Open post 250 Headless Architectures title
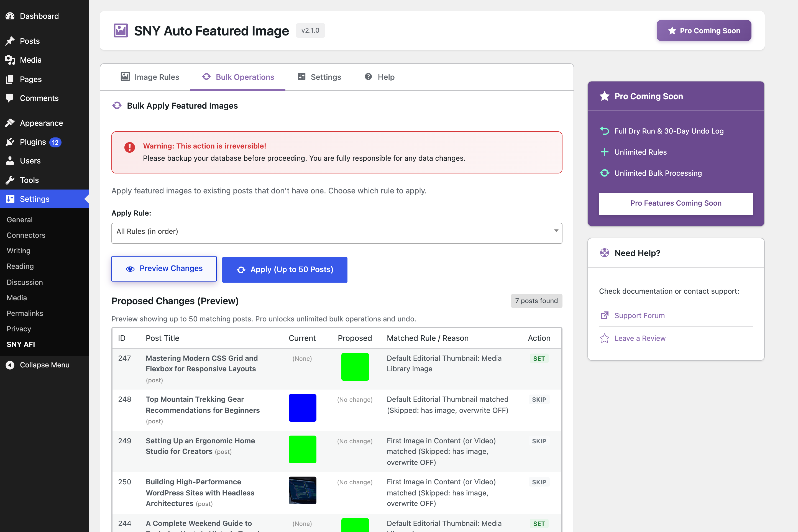 (200, 493)
